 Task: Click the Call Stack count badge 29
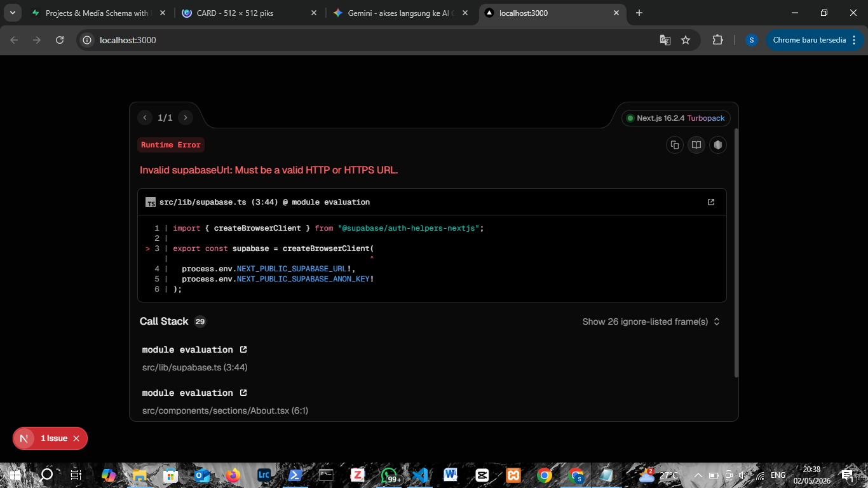click(x=200, y=322)
